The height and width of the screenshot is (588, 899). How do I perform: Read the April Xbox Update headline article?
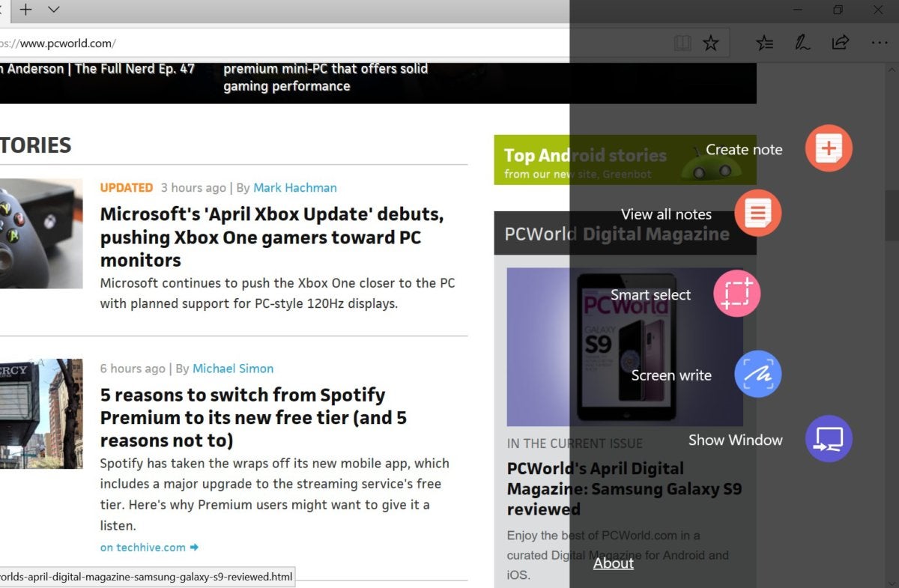[x=272, y=237]
